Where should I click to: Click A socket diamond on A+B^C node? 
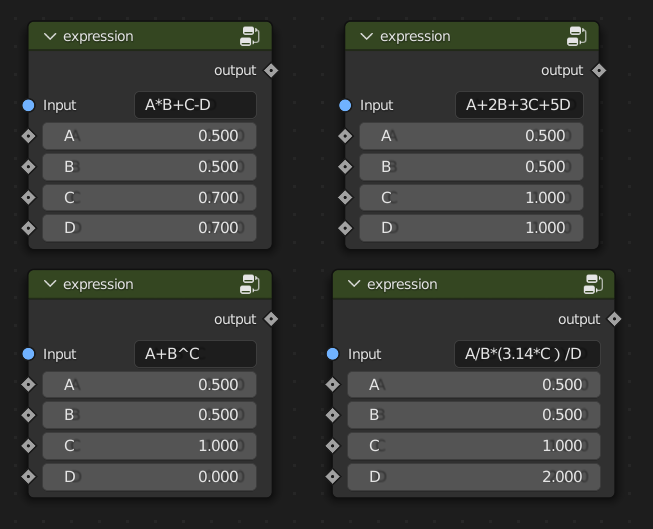(28, 384)
